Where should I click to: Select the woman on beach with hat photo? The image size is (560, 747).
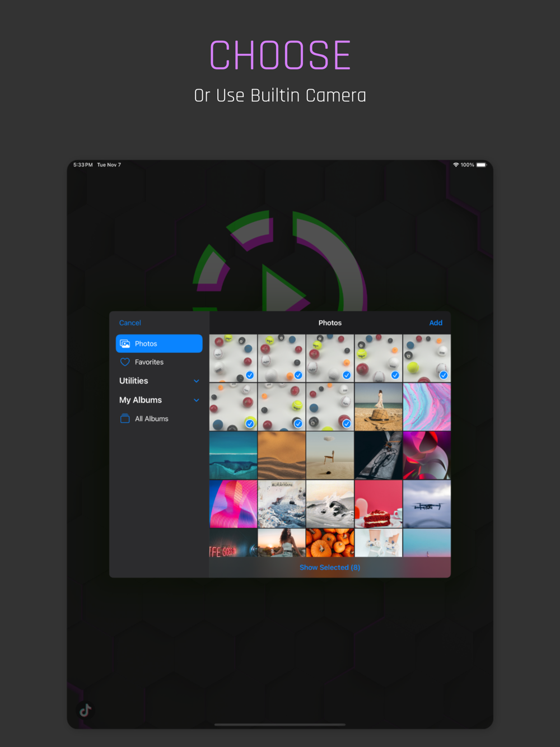pos(379,407)
